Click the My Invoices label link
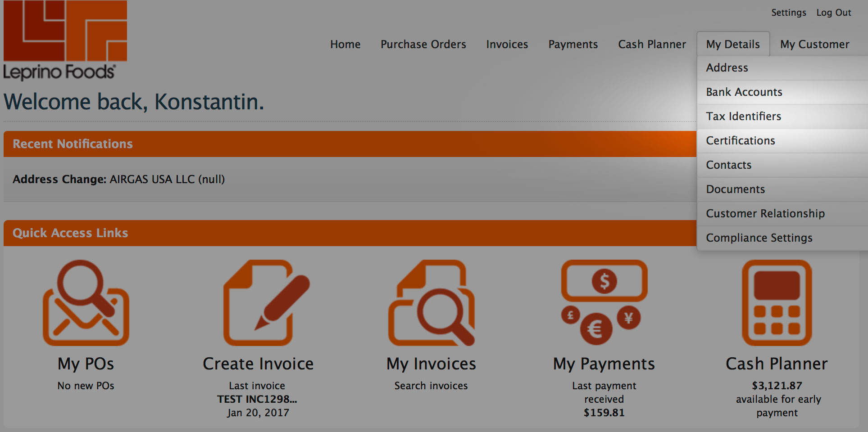Viewport: 868px width, 432px height. (x=431, y=364)
